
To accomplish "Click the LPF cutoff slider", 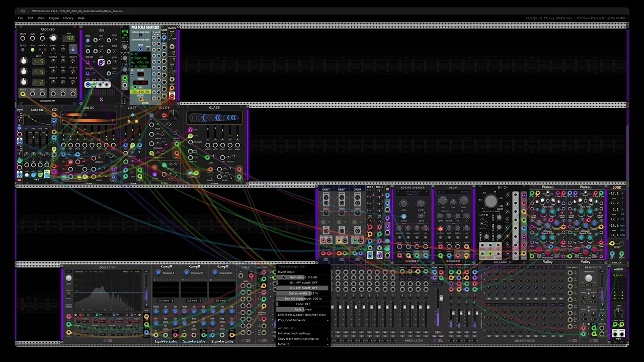I will pos(303,288).
